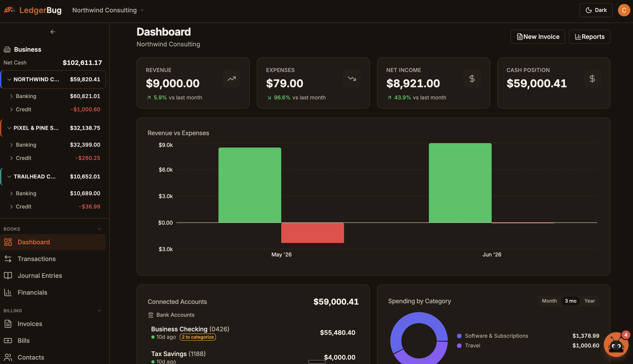Open Business Checking (0426) account
Viewport: 633px width, 364px height.
[x=253, y=333]
